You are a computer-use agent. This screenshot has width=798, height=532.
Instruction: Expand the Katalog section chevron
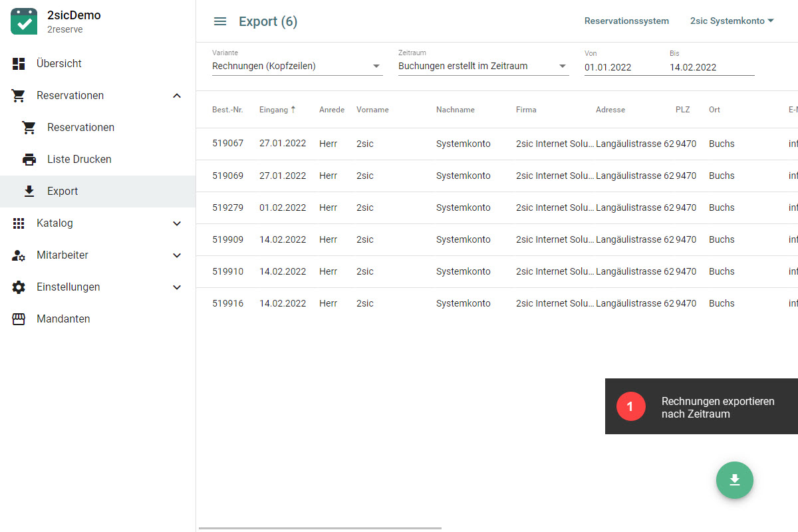177,223
